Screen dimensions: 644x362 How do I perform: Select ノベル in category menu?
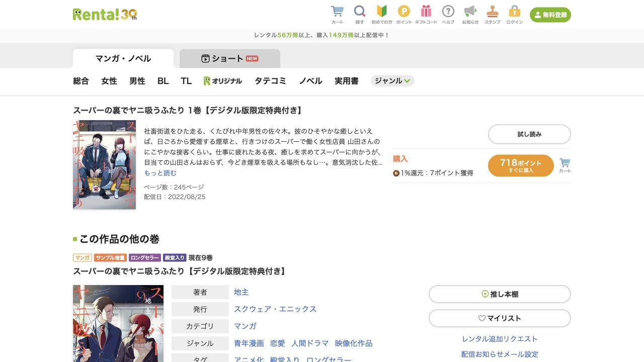pyautogui.click(x=311, y=81)
